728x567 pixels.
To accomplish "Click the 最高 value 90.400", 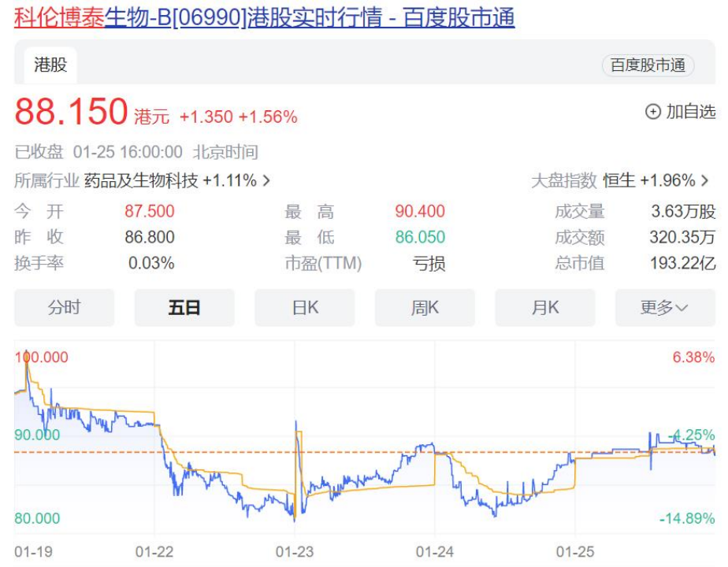I will pyautogui.click(x=420, y=212).
